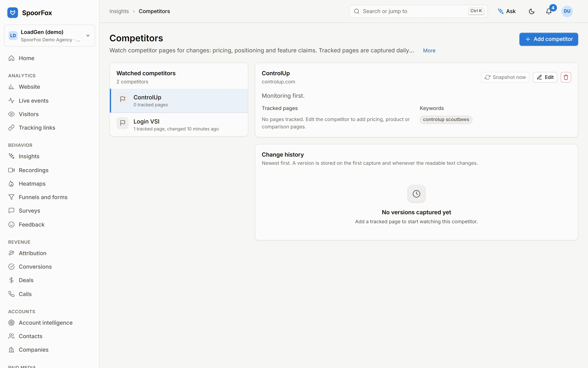Open the LoadGen (demo) workspace switcher
The height and width of the screenshot is (368, 588).
50,36
